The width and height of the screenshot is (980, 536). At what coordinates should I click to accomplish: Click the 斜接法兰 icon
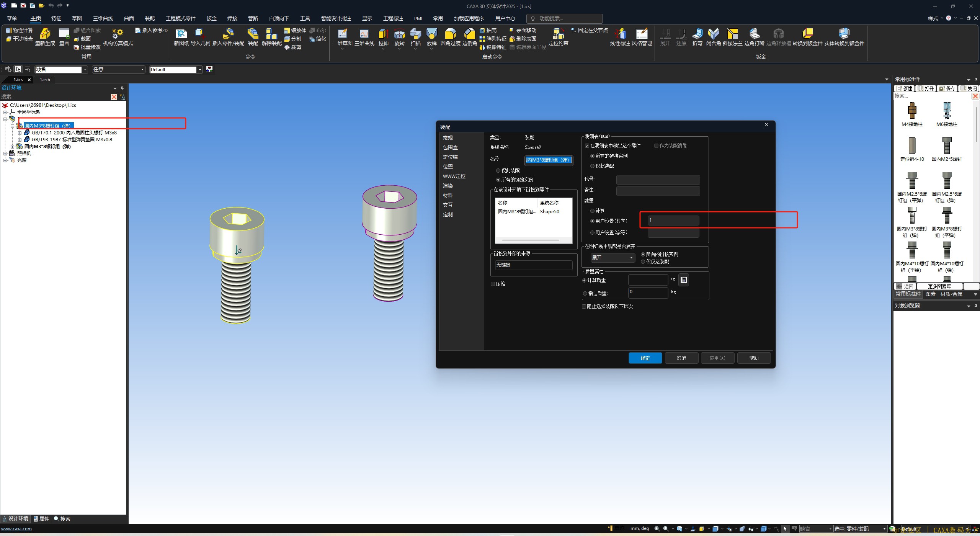pos(732,34)
